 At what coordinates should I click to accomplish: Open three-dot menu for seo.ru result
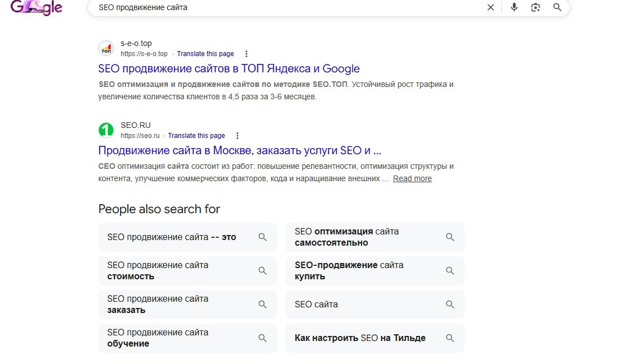coord(237,136)
